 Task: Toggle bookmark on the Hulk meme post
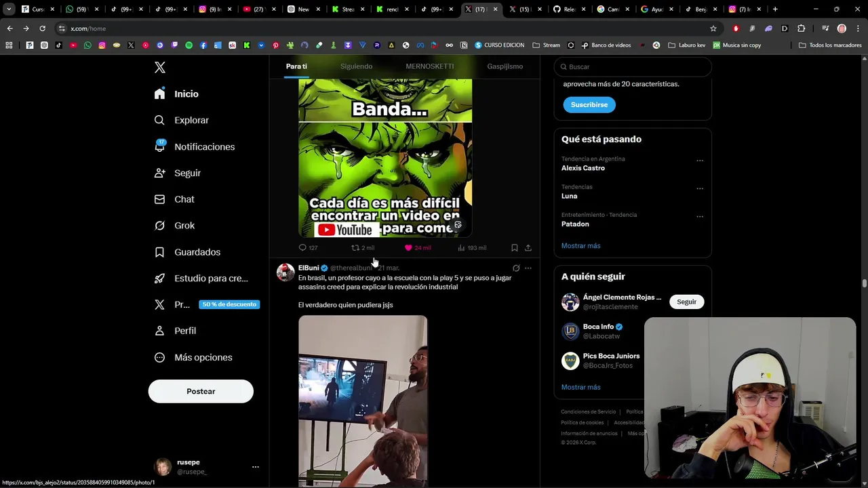tap(515, 247)
